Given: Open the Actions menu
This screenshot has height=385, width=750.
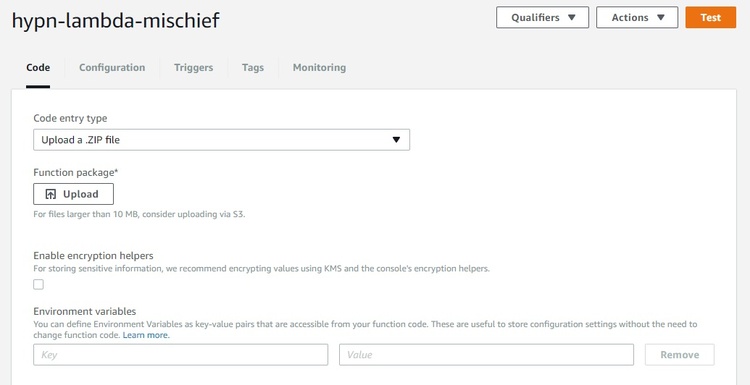Looking at the screenshot, I should [637, 18].
